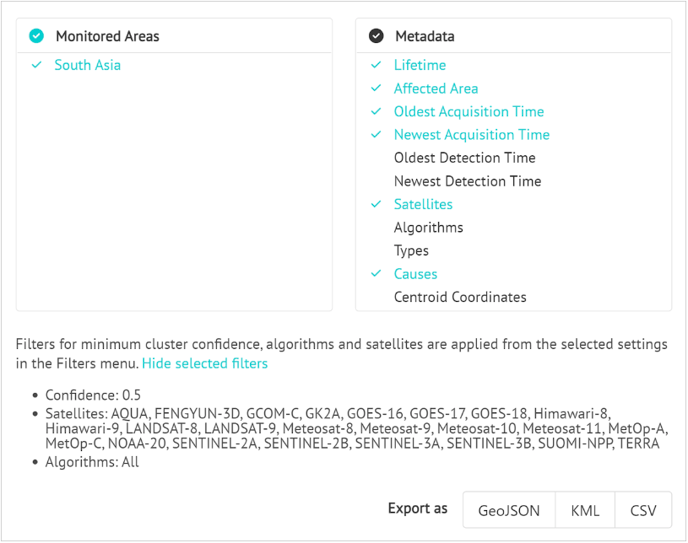Collapse filters via Hide selected filters
The height and width of the screenshot is (543, 688).
click(x=204, y=364)
